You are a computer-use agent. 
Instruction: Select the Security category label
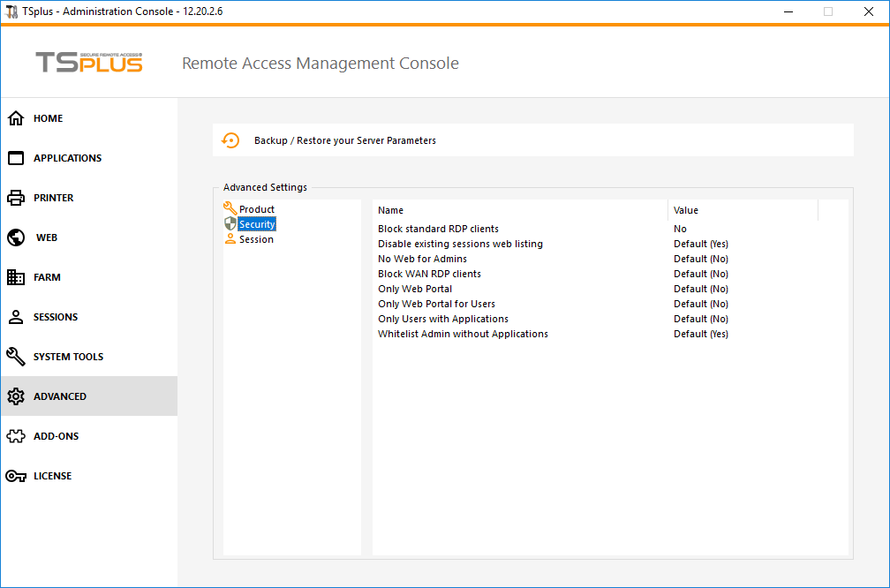point(257,224)
